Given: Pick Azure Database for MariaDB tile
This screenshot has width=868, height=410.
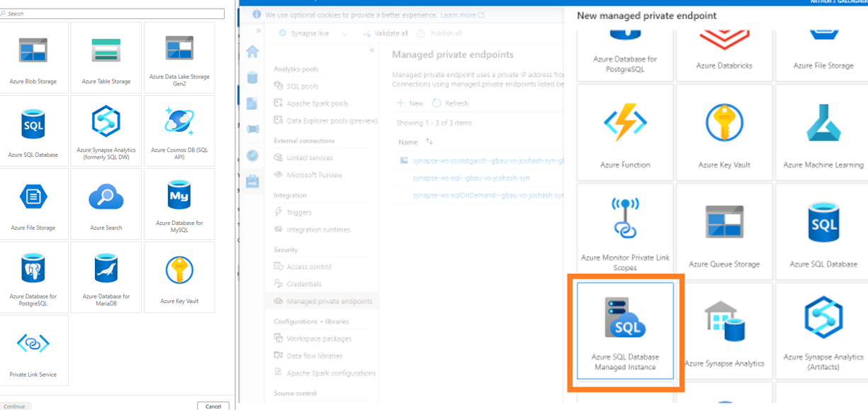Looking at the screenshot, I should pyautogui.click(x=106, y=277).
